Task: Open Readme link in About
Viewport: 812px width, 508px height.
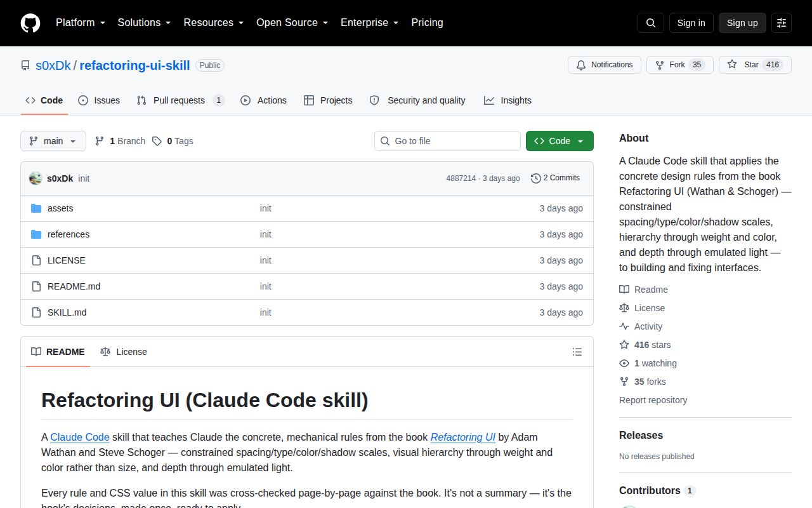Action: (x=643, y=290)
